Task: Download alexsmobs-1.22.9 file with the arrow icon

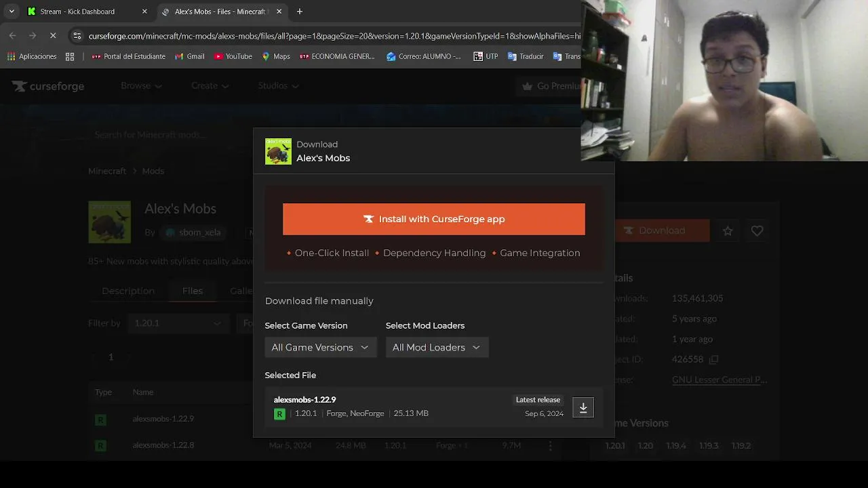Action: coord(583,407)
